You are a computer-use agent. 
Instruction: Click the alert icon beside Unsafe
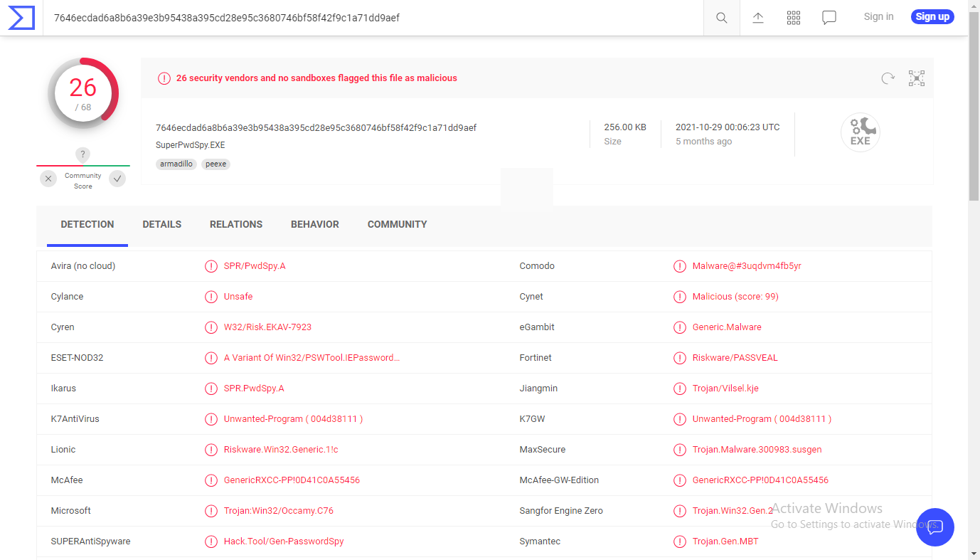pos(211,297)
